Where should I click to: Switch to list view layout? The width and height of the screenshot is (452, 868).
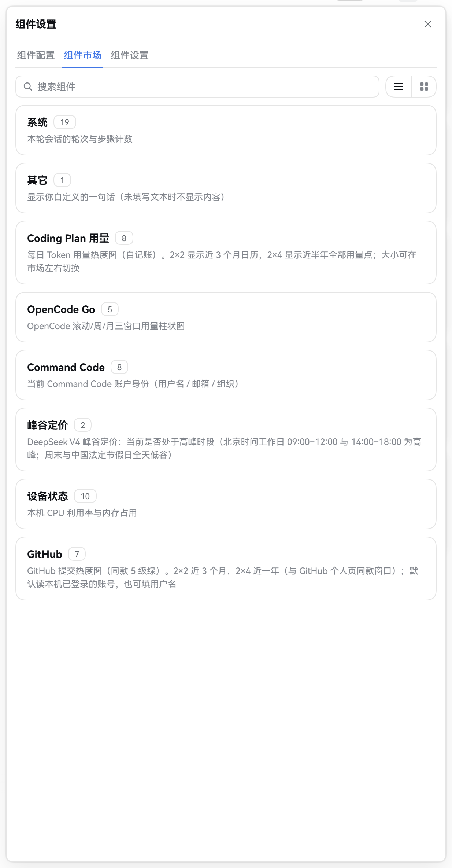click(x=399, y=87)
